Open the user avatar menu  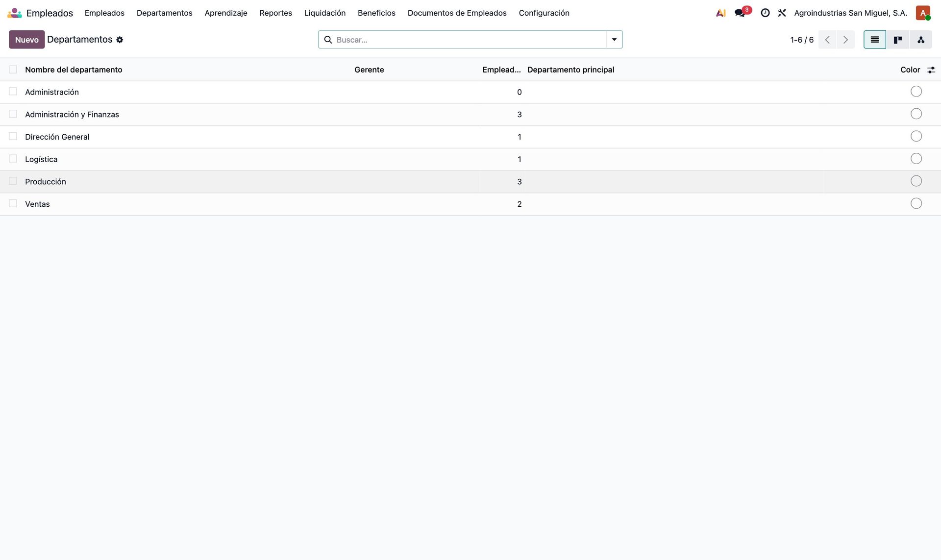click(923, 13)
